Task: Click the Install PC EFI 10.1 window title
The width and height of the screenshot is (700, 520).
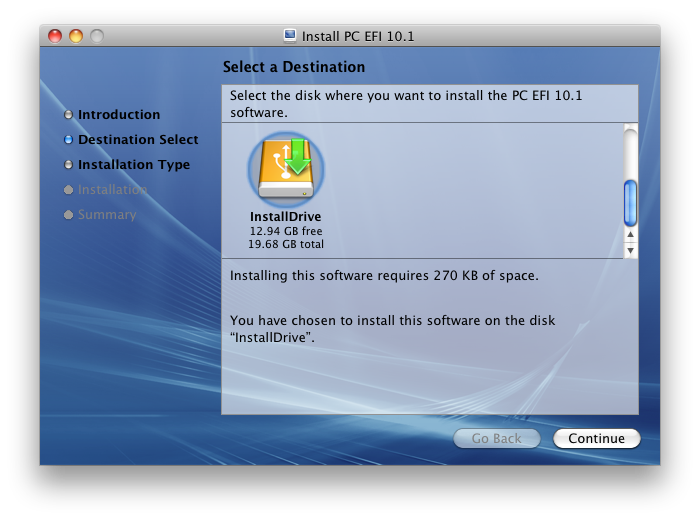Action: (360, 36)
